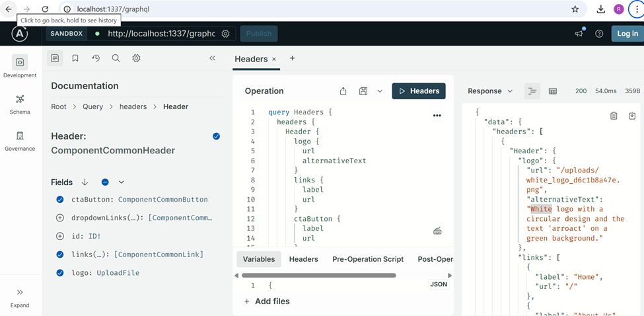Uncheck the logo field
644x316 pixels.
click(60, 273)
